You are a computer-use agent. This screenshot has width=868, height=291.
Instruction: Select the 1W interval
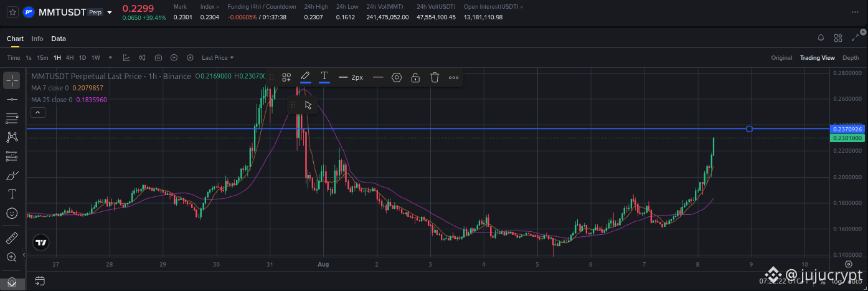(x=96, y=58)
